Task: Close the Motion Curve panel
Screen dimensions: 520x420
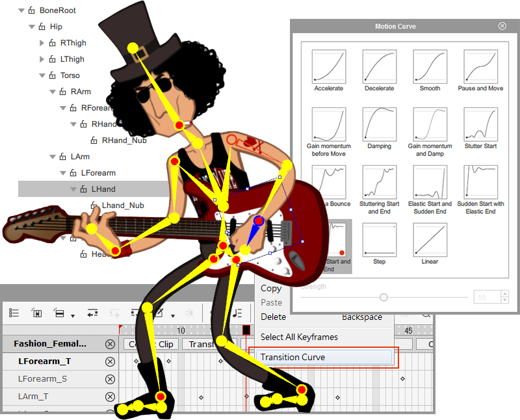Action: 502,26
